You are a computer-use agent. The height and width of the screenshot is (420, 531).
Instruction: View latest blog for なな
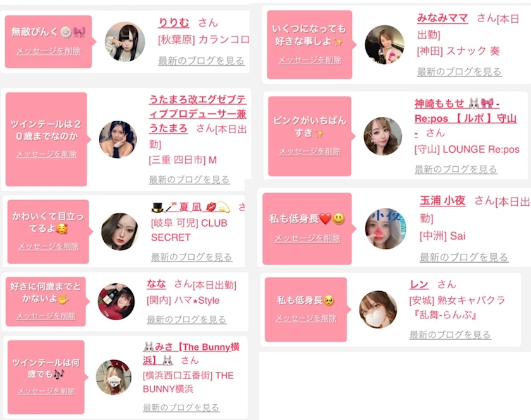(x=186, y=320)
